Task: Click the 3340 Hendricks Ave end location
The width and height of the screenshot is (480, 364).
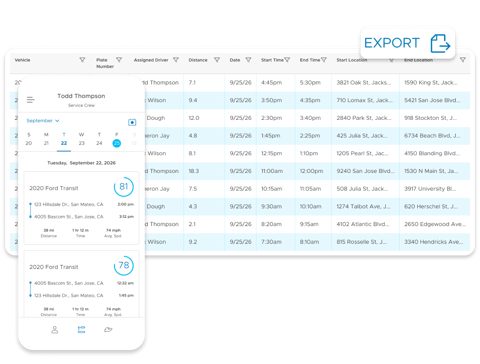Action: tap(434, 242)
